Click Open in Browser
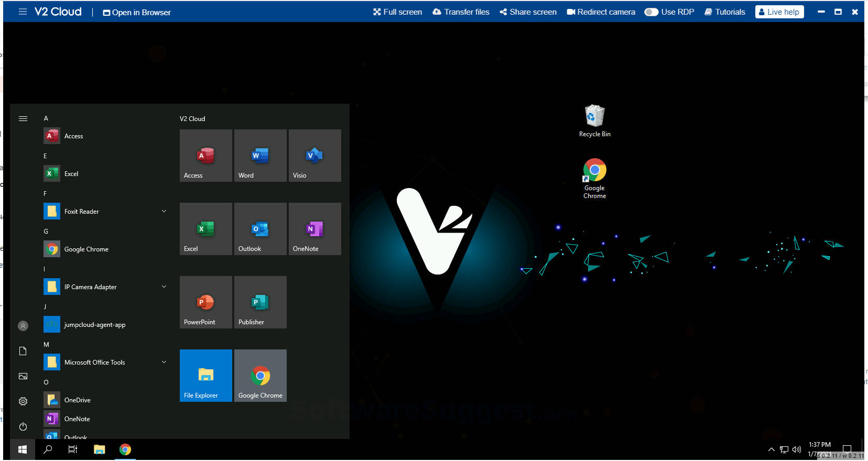 pos(137,12)
